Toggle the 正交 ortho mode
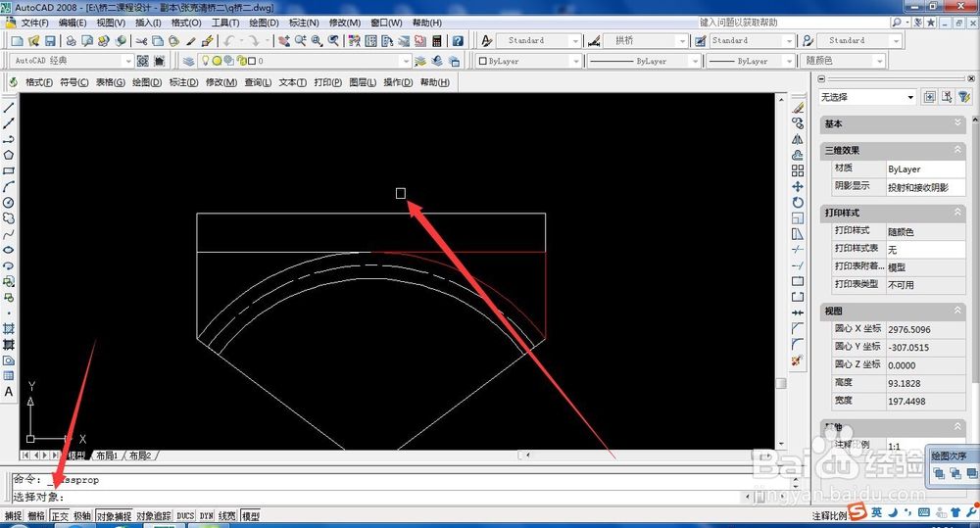The width and height of the screenshot is (980, 528). click(60, 515)
